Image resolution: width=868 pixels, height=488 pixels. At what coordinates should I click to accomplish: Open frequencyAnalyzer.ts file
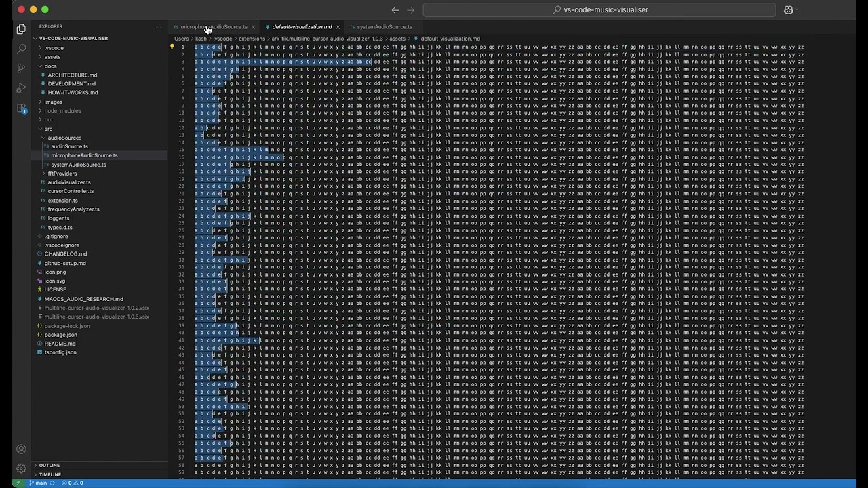pyautogui.click(x=73, y=209)
